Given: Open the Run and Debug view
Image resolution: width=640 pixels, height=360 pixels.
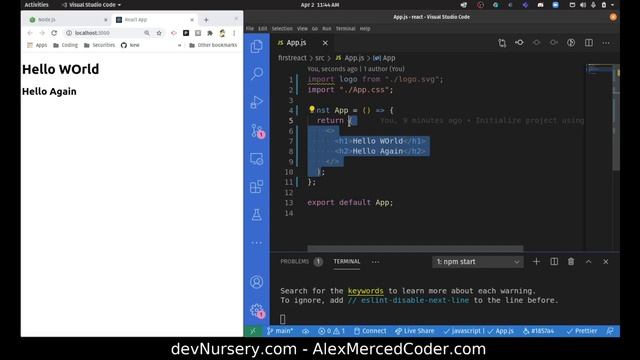Looking at the screenshot, I should pos(256,102).
